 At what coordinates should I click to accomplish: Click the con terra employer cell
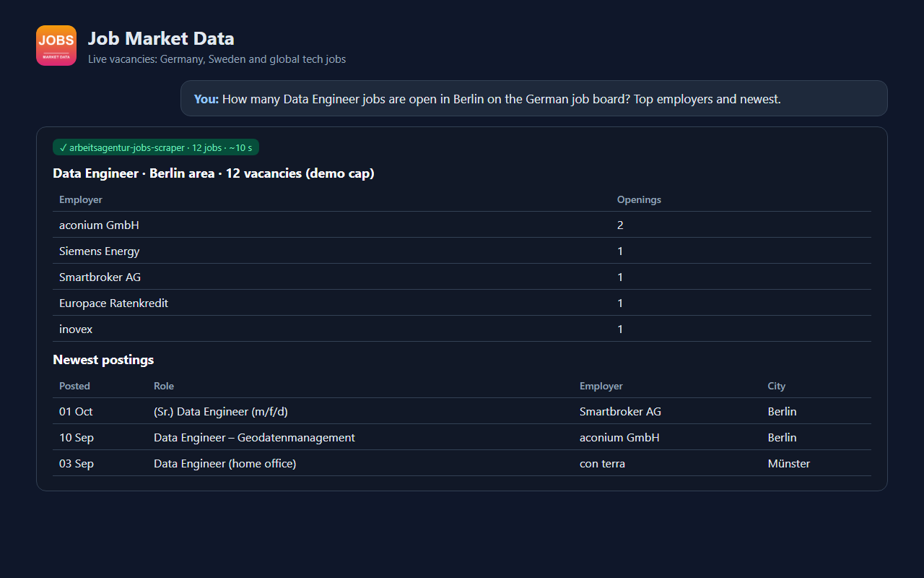pyautogui.click(x=602, y=463)
